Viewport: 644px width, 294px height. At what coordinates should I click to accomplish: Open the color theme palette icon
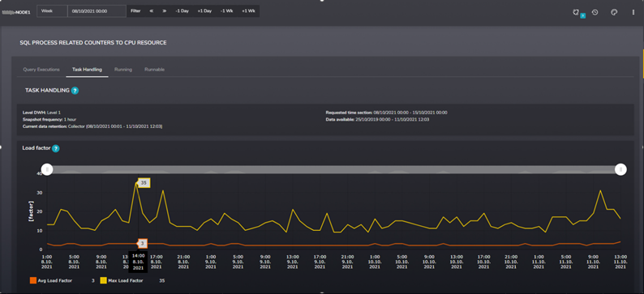click(614, 12)
